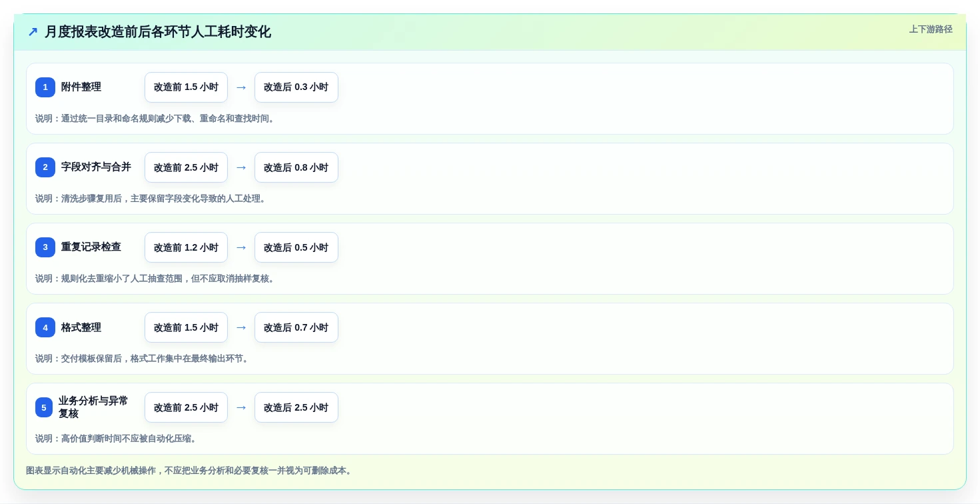Select the 格式整理 step label
This screenshot has width=980, height=504.
tap(81, 327)
